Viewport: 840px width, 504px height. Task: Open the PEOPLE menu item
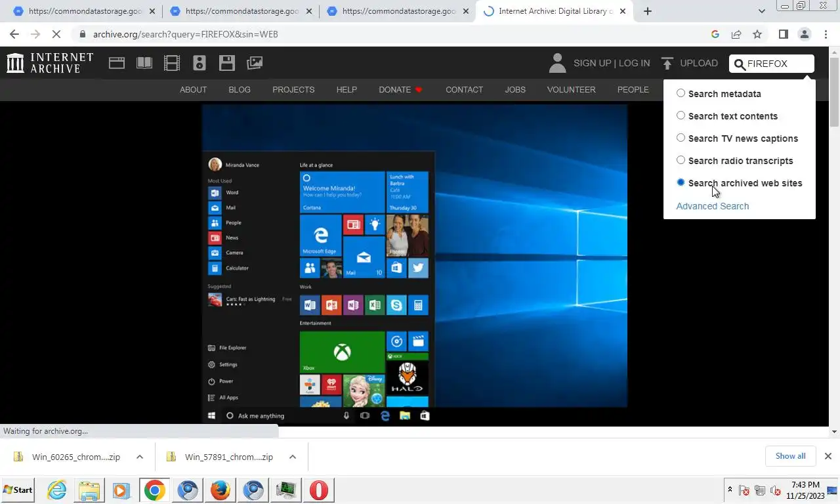[633, 90]
